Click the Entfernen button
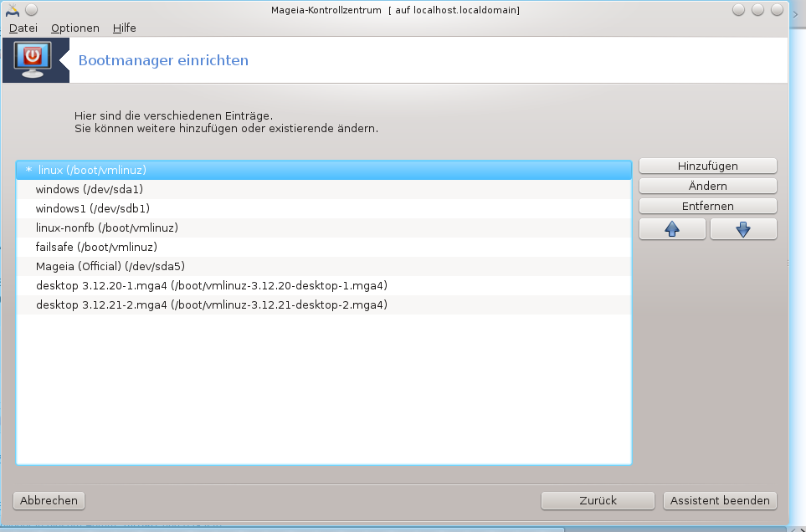 (x=708, y=206)
